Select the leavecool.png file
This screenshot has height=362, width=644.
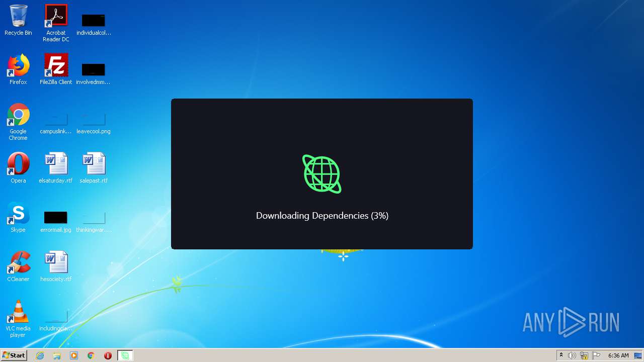[94, 123]
